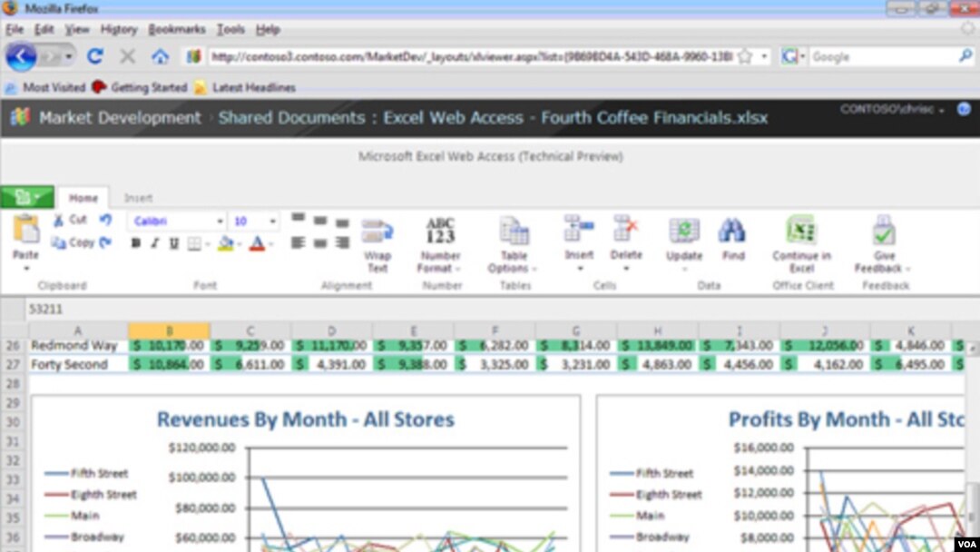Open the green Office file menu button

[26, 198]
